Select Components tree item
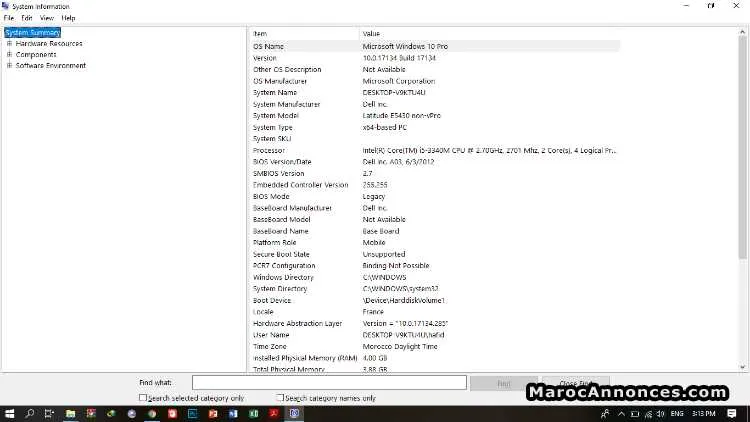750x422 pixels. (36, 55)
